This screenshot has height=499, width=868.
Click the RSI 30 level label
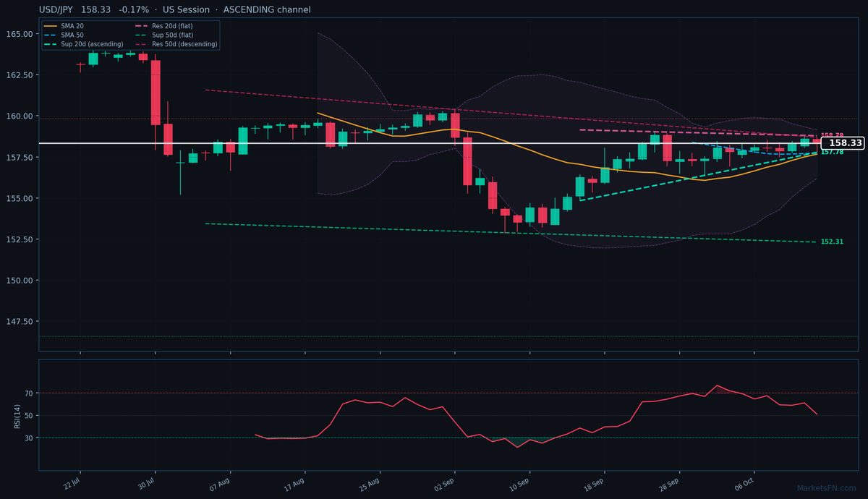(29, 438)
